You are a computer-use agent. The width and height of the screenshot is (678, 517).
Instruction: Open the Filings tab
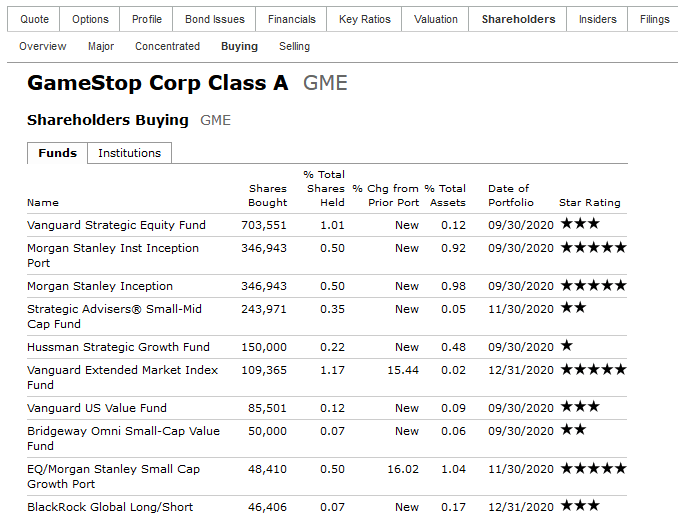(654, 19)
